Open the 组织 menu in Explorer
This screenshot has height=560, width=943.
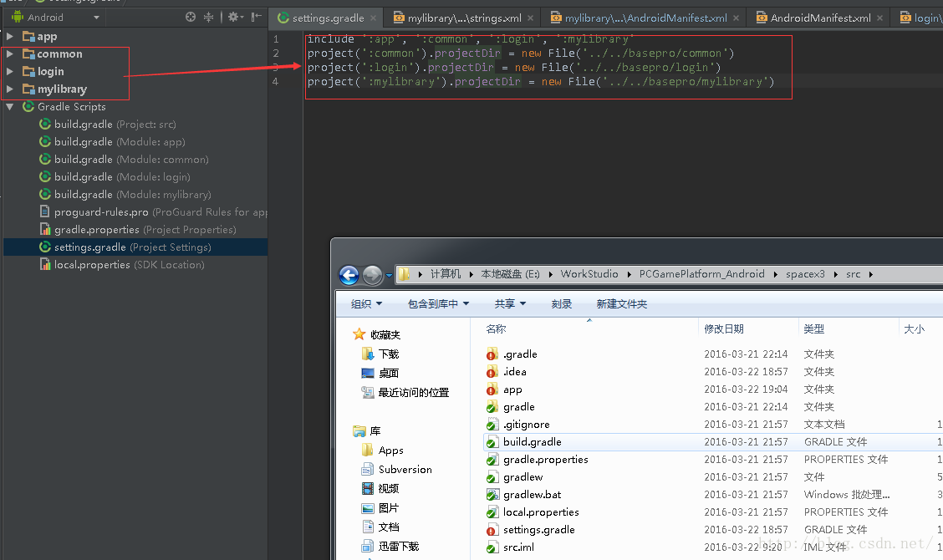click(366, 303)
